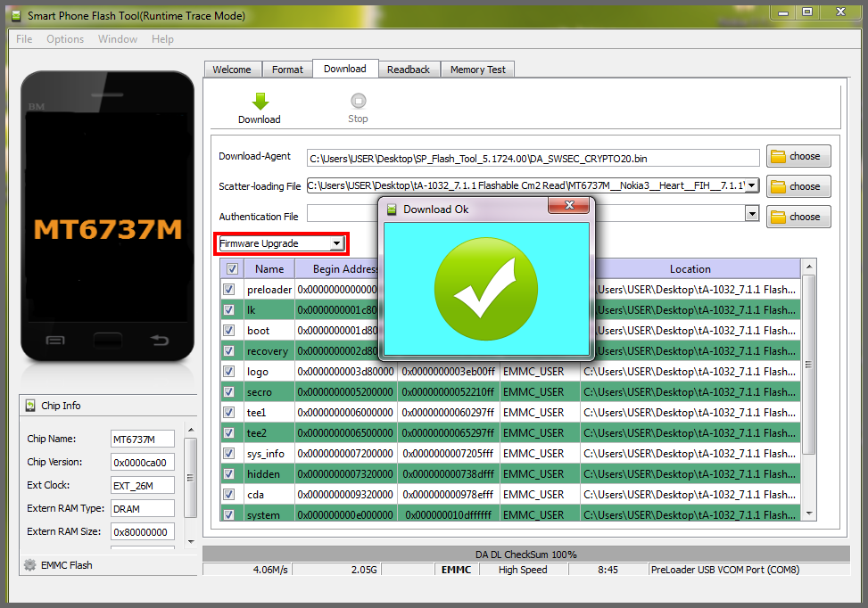Uncheck the tee1 partition checkbox
Image resolution: width=868 pixels, height=608 pixels.
[228, 412]
